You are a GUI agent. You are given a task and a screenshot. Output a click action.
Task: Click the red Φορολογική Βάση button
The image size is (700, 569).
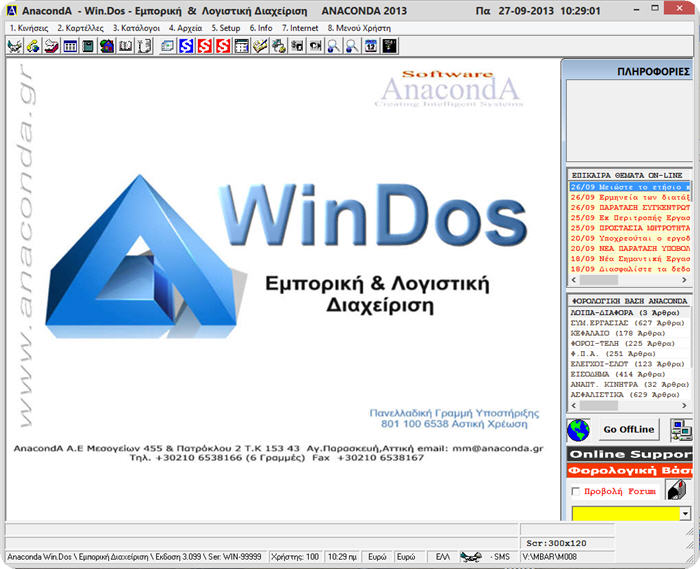(629, 470)
